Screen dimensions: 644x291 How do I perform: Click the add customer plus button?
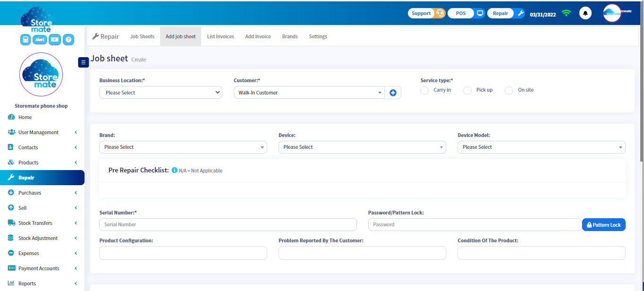[393, 93]
